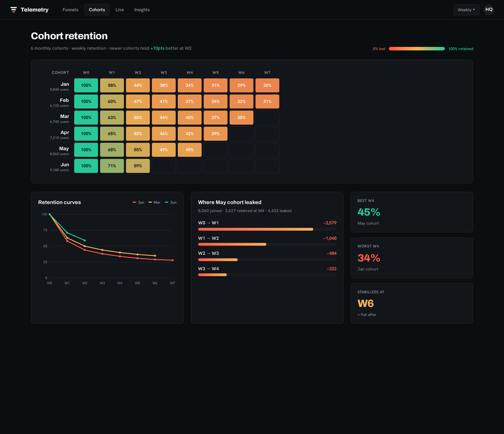Image resolution: width=504 pixels, height=434 pixels.
Task: Select the W0 → W1 leak bar
Action: (267, 229)
